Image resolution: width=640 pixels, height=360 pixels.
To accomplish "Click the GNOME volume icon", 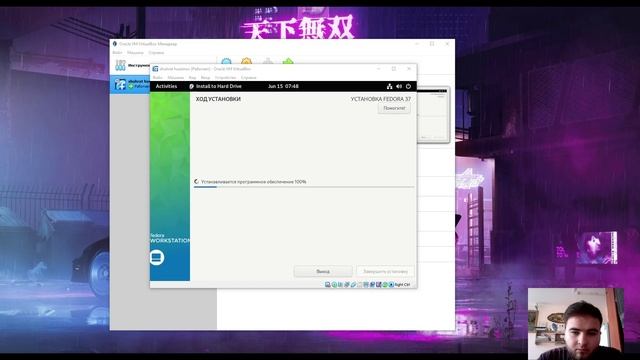I will pyautogui.click(x=399, y=86).
